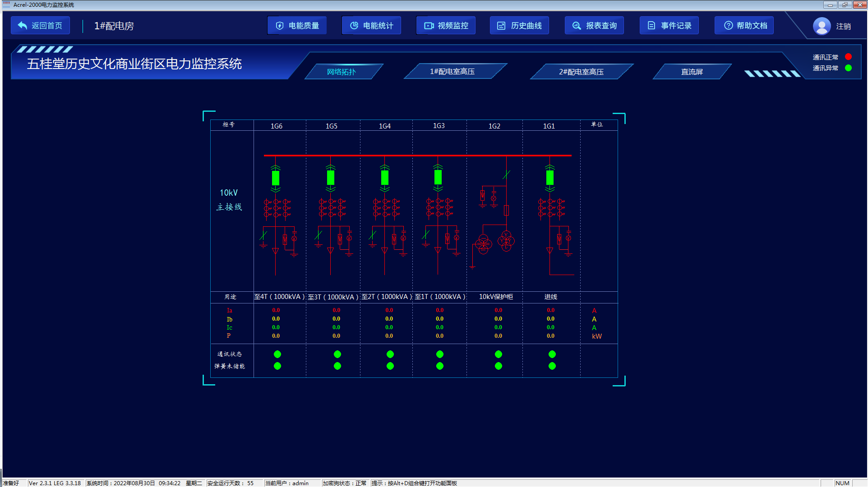Click the 视频监控 camera icon
This screenshot has width=868, height=487.
429,26
